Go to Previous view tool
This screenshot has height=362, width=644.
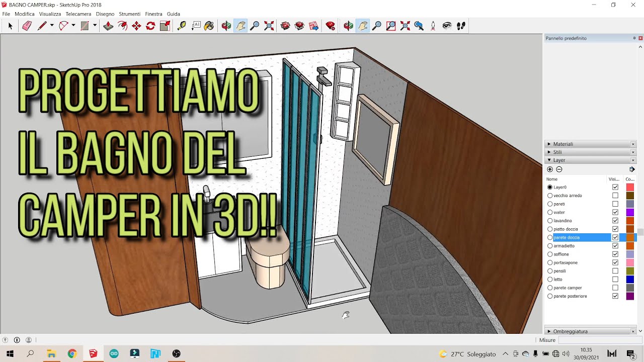click(x=419, y=26)
